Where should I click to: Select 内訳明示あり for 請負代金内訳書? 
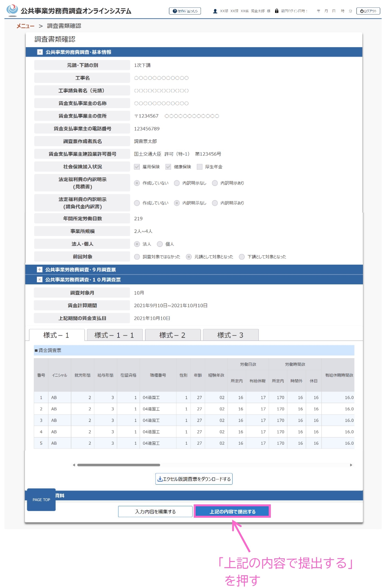pos(215,203)
